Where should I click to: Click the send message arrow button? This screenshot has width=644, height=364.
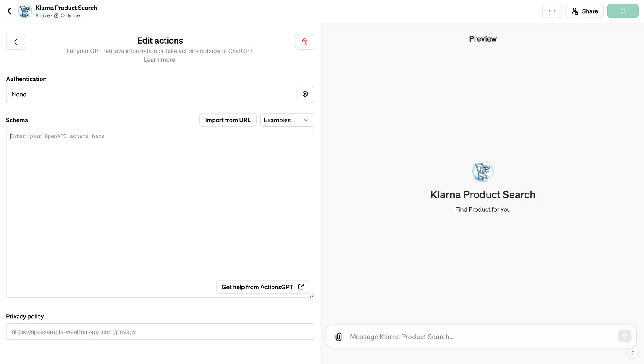click(625, 336)
